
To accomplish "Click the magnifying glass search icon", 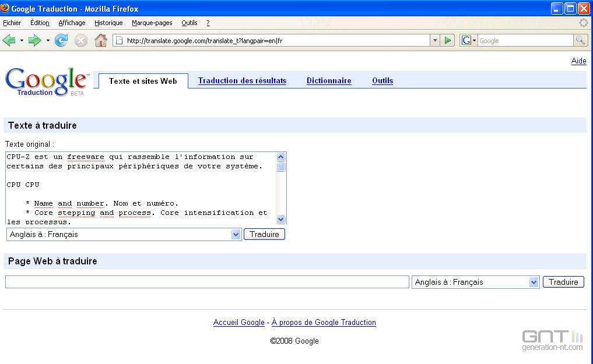I will pos(580,40).
